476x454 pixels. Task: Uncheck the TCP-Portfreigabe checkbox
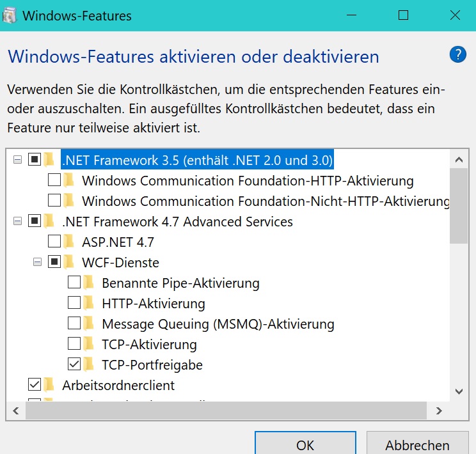pos(74,364)
